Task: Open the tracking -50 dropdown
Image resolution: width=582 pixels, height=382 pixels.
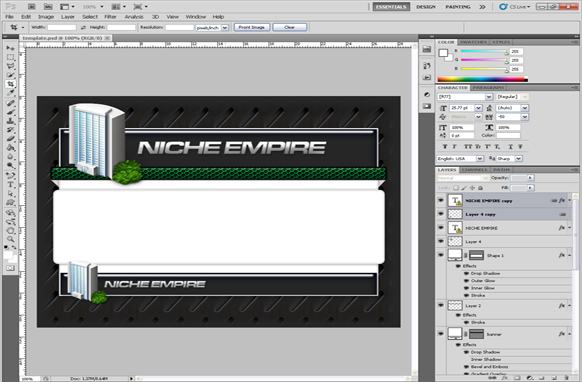Action: (x=524, y=117)
